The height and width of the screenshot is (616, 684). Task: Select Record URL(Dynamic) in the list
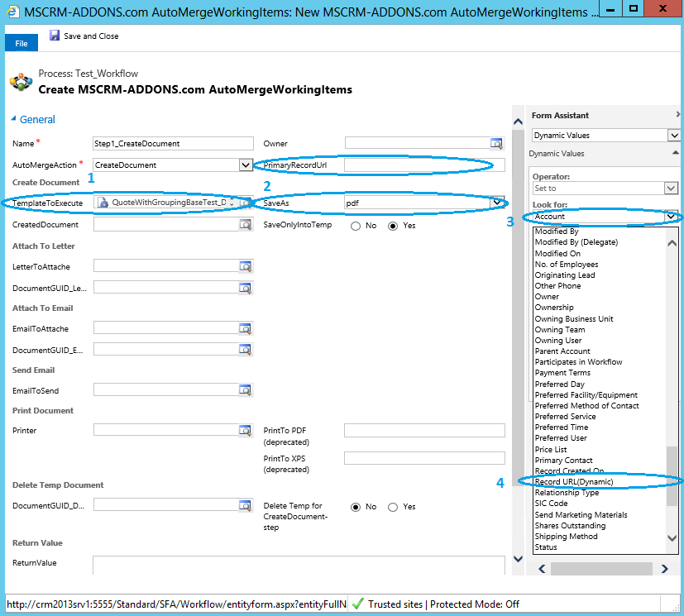(574, 482)
